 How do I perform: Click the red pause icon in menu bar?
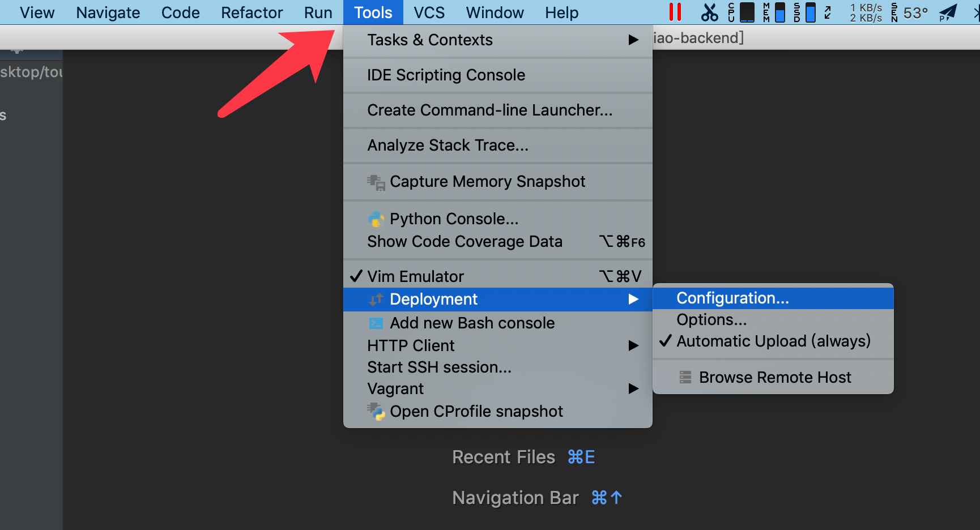(x=675, y=12)
